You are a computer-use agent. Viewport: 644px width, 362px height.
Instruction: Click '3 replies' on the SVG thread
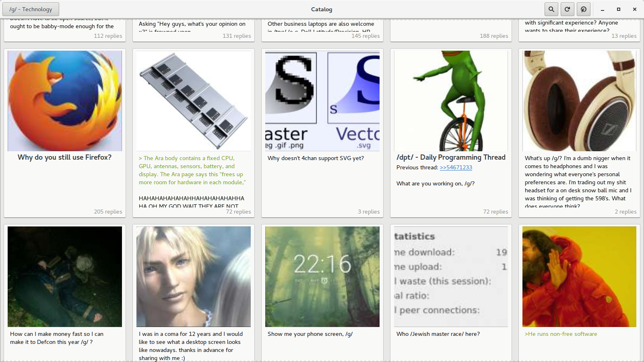tap(369, 212)
